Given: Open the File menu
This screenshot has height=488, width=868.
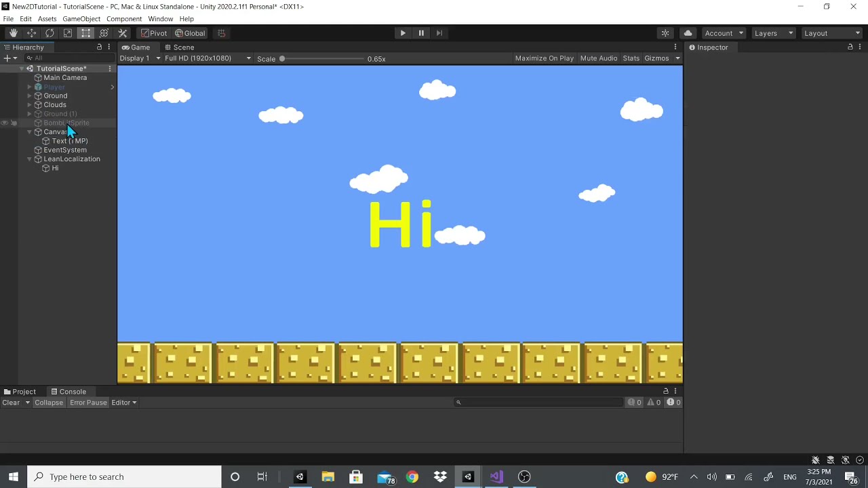Looking at the screenshot, I should click(8, 19).
